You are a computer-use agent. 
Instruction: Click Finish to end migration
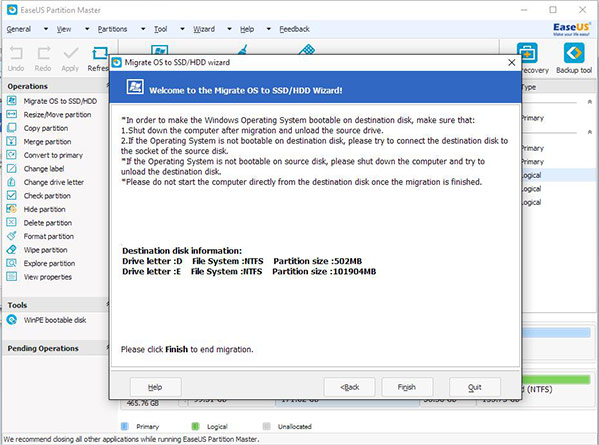tap(407, 387)
